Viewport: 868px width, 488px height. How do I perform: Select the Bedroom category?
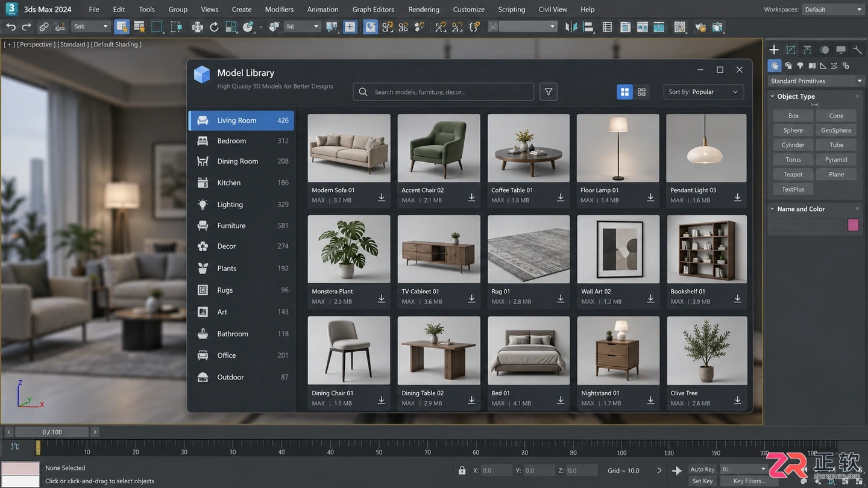241,141
